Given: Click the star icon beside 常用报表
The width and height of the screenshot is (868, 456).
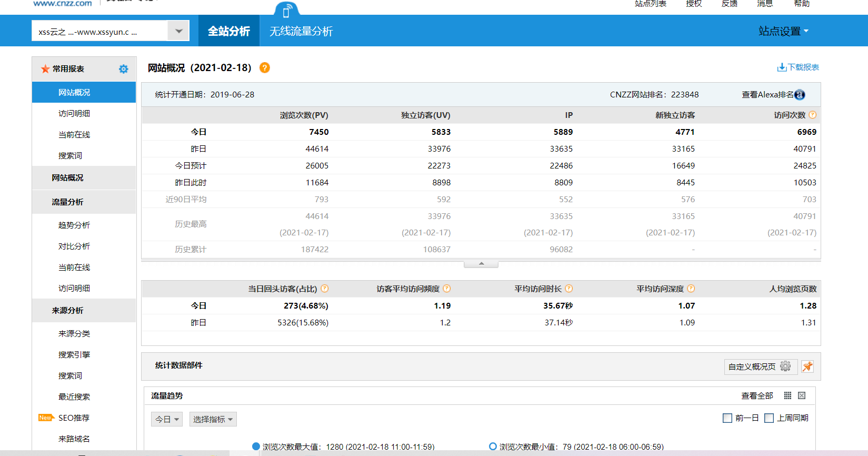Looking at the screenshot, I should pyautogui.click(x=45, y=69).
